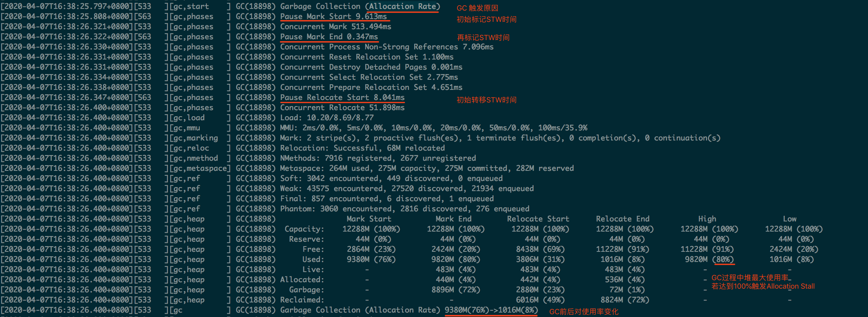Click the underlined "Pause Mark Start 9.613ms" text

[333, 17]
